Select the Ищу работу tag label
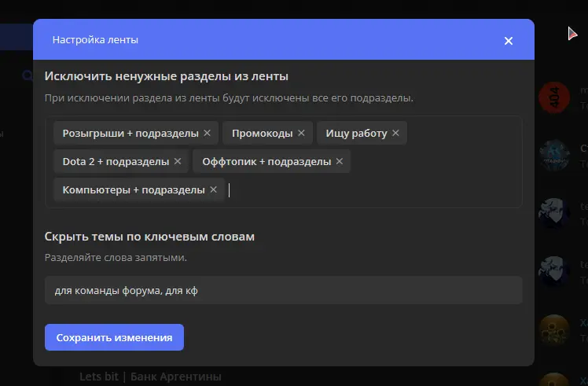 click(356, 133)
